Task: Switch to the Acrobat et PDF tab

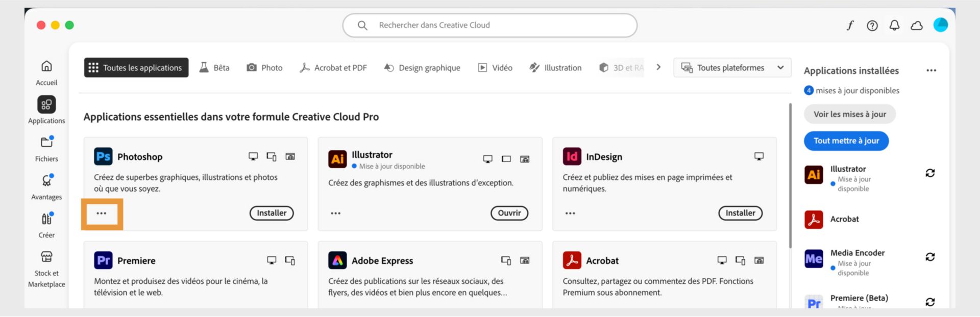Action: (x=333, y=67)
